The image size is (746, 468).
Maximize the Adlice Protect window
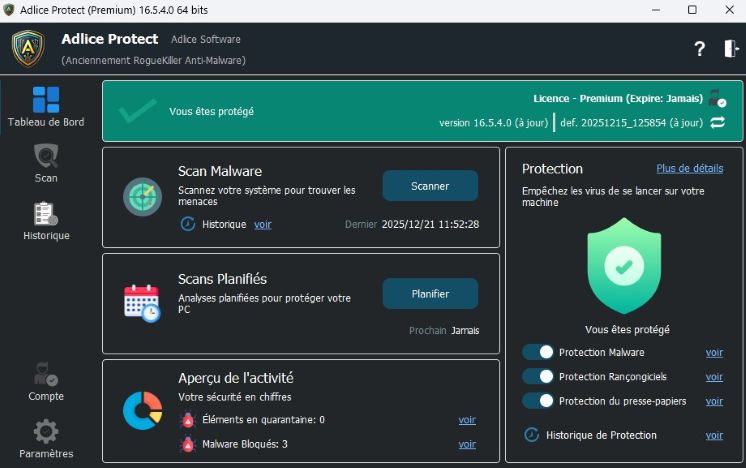pyautogui.click(x=692, y=10)
